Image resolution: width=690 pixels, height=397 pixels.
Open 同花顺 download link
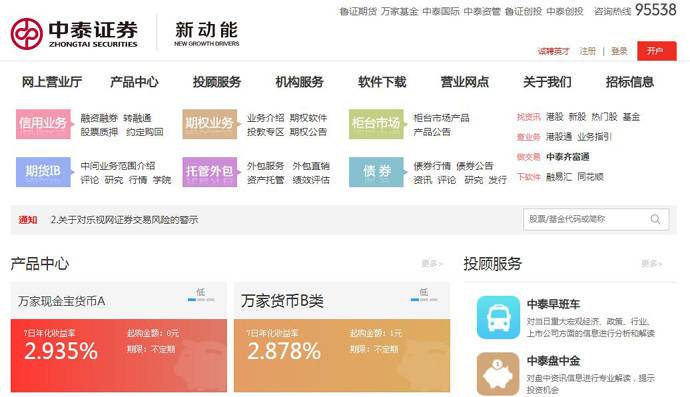click(x=590, y=177)
